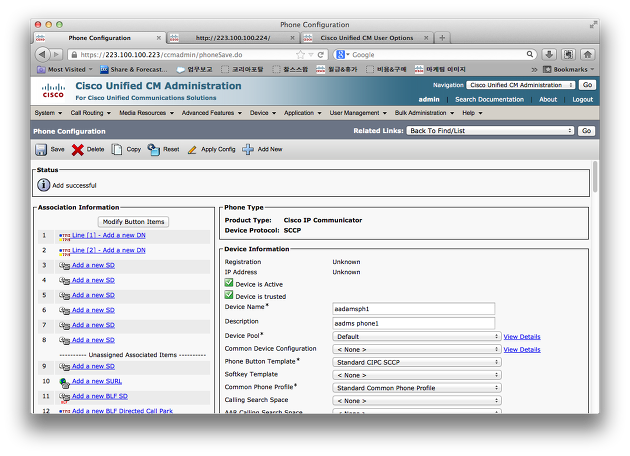Click the page vertical scrollbar
Screen dimensions: 630x456
[595, 177]
